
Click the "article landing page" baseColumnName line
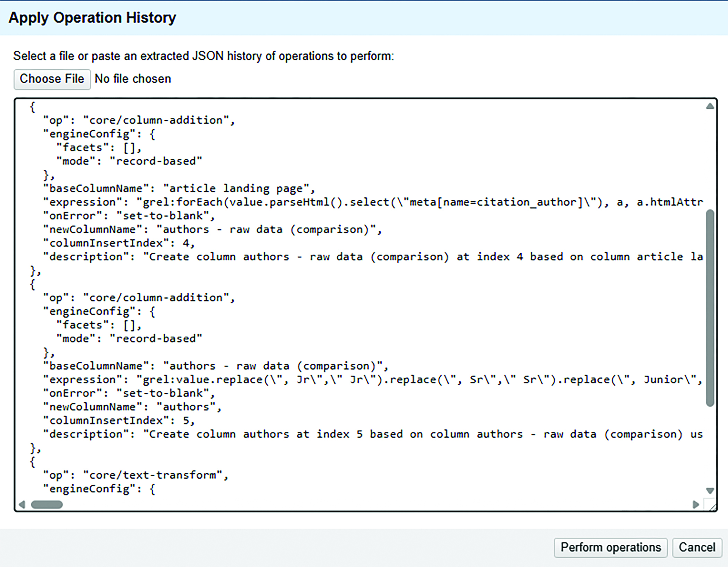pyautogui.click(x=179, y=188)
